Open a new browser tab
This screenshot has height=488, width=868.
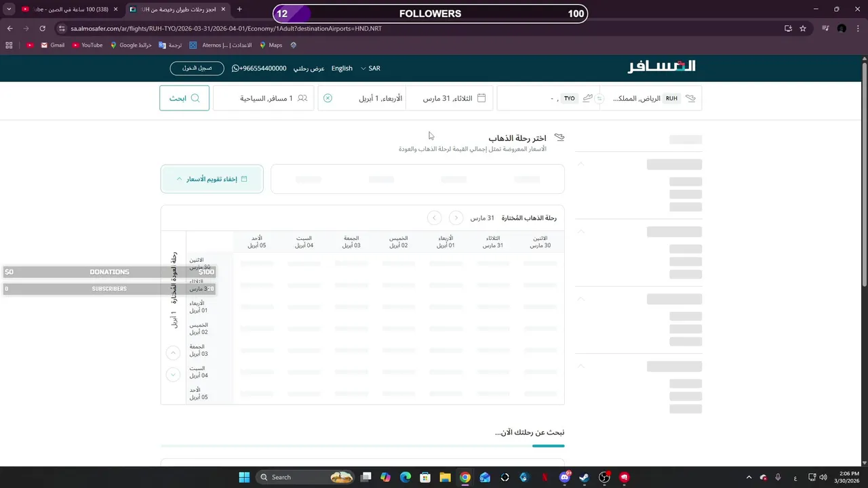(239, 9)
